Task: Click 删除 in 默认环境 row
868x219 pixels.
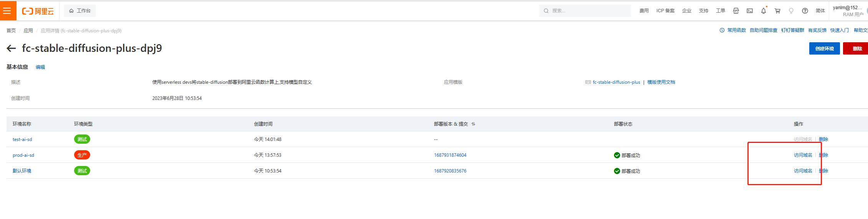Action: point(823,171)
